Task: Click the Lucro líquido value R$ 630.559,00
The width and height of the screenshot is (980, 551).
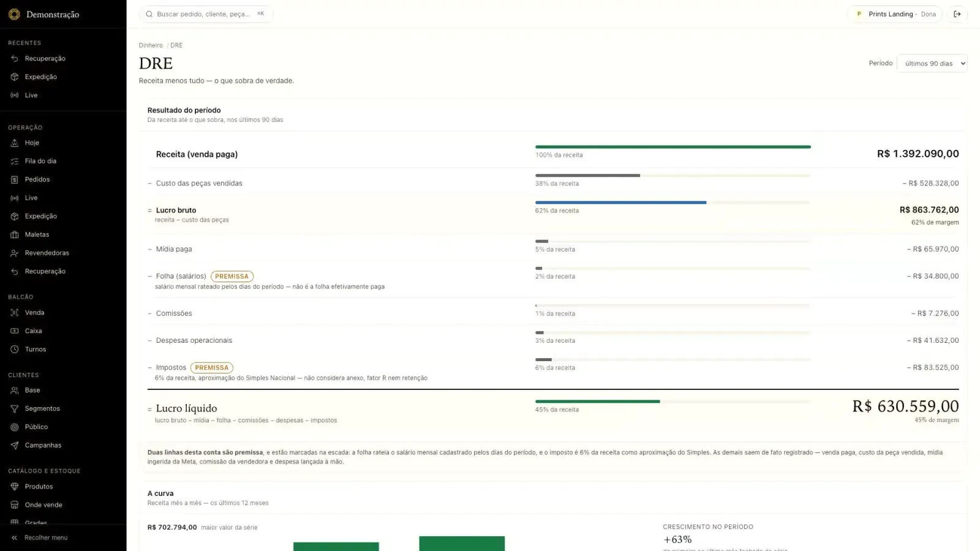Action: 905,407
